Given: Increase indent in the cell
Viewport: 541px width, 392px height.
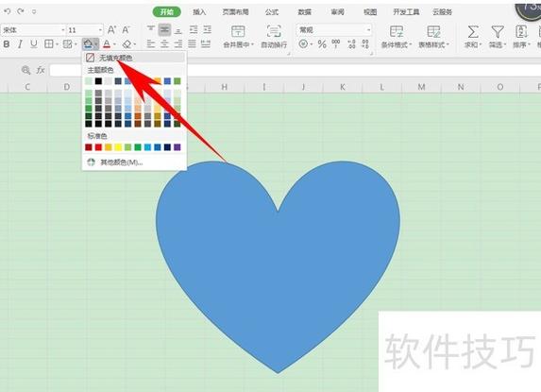Looking at the screenshot, I should coord(207,29).
